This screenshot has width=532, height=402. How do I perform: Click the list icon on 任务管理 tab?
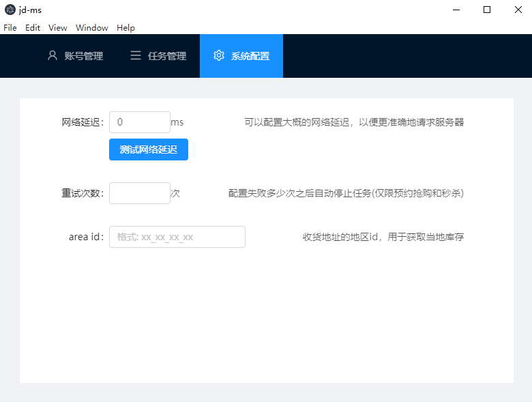(136, 56)
